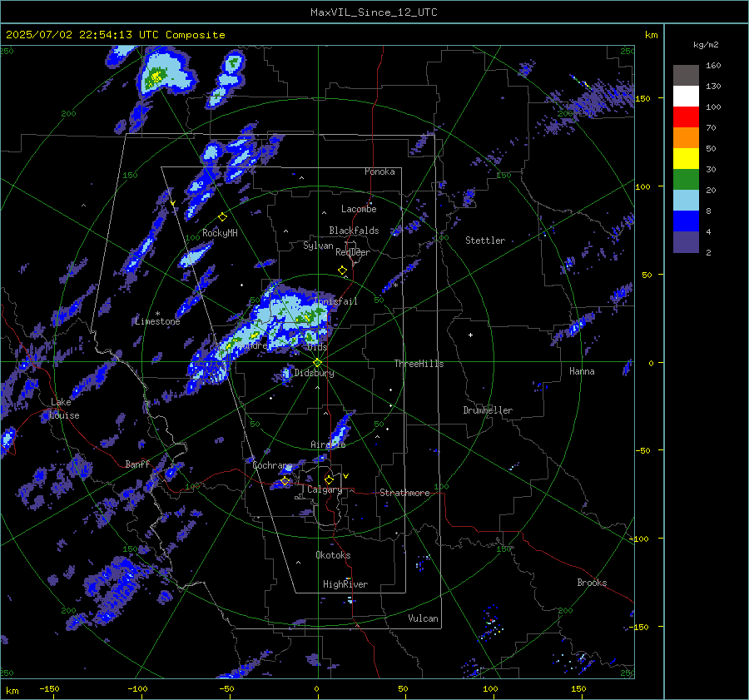749x700 pixels.
Task: Click the yellow diamond marker below Cochrane
Action: click(285, 481)
